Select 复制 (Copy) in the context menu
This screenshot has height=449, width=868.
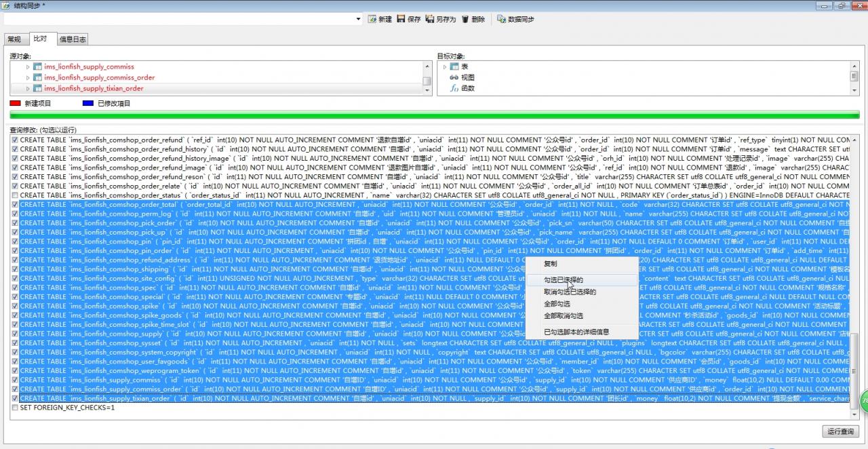[x=550, y=264]
